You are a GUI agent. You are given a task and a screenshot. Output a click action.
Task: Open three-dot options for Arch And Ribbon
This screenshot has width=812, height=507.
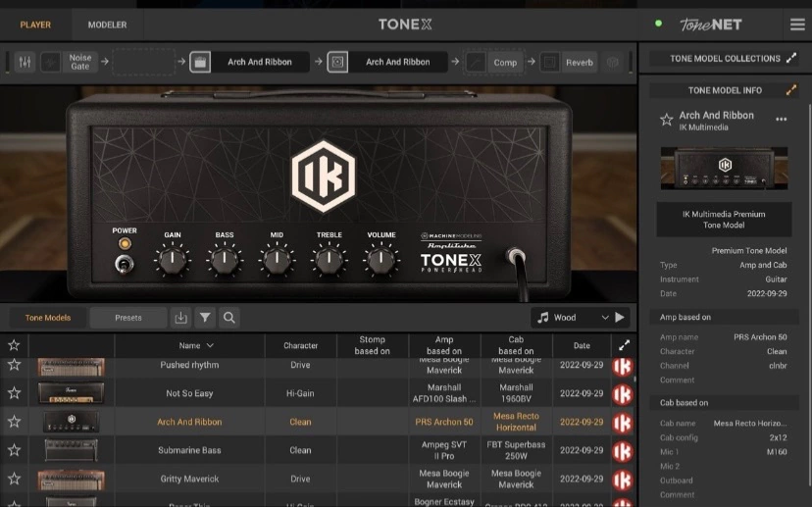pos(781,120)
